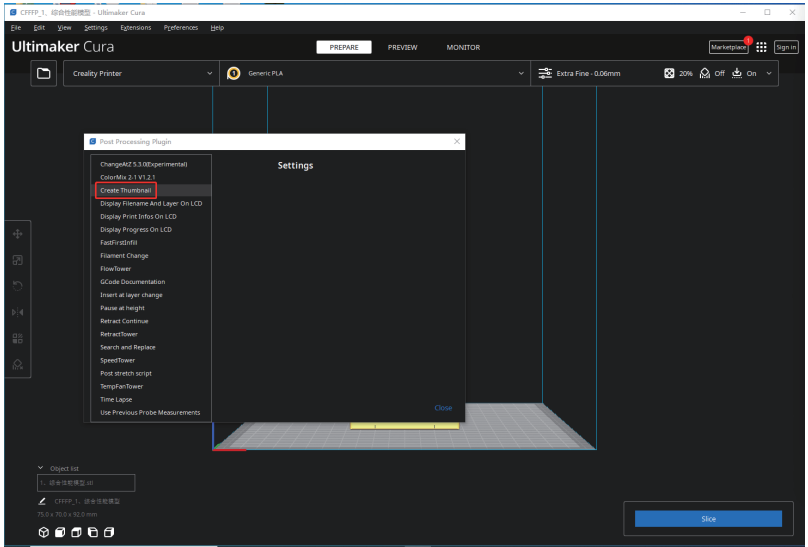Screen dimensions: 808x547
Task: Select the Mirror tool in left toolbar
Action: pyautogui.click(x=17, y=313)
